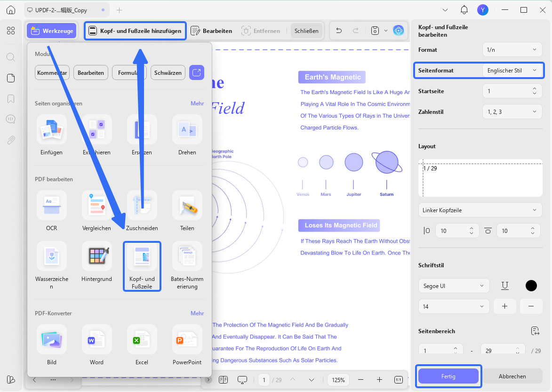This screenshot has width=552, height=392.
Task: Open the Segoe UI font dropdown
Action: point(454,286)
